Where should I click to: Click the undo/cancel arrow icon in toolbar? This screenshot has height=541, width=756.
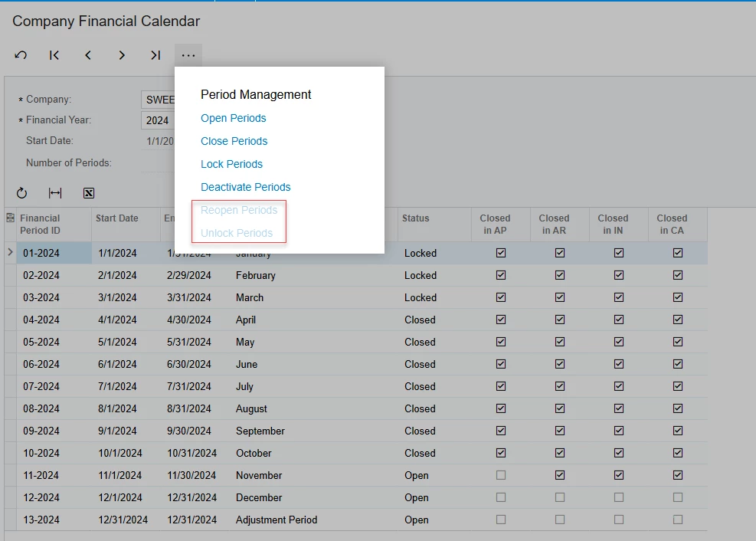(x=21, y=55)
